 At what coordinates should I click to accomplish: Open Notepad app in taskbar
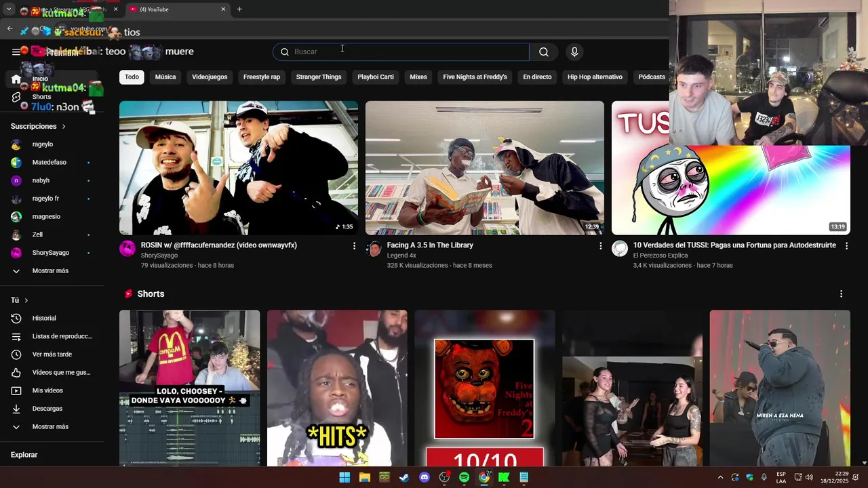[524, 478]
